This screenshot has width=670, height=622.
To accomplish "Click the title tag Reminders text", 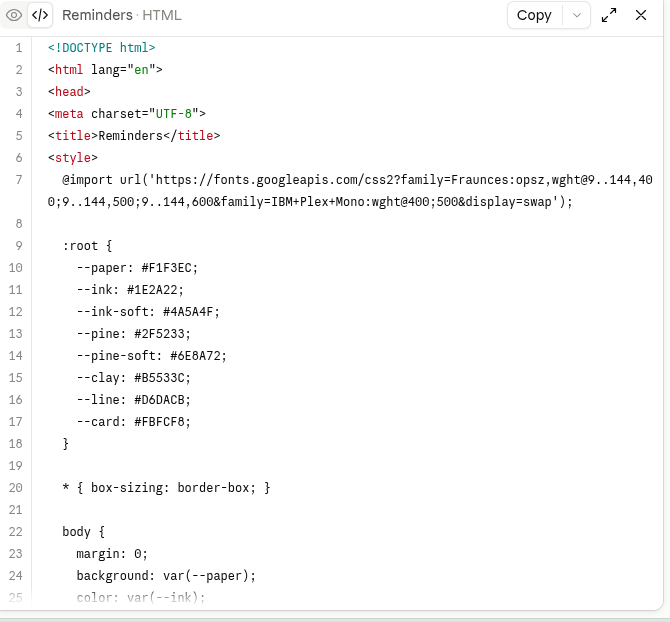I will click(x=131, y=135).
